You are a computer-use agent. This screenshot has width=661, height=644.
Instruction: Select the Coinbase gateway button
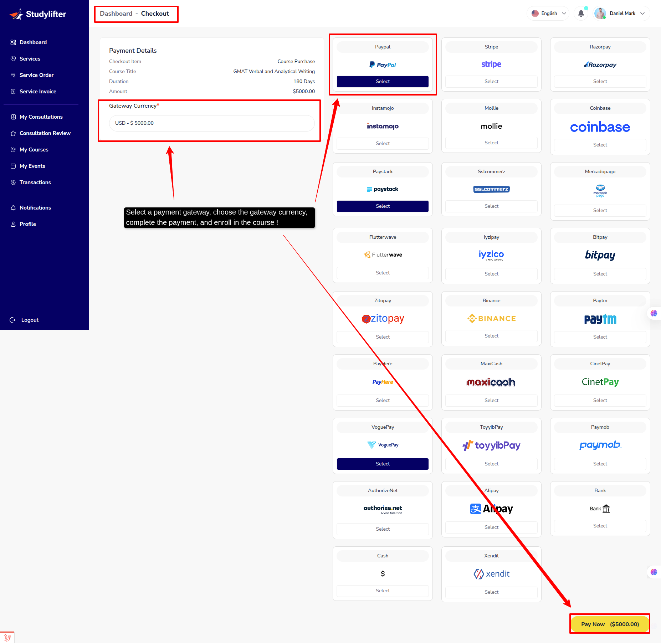coord(600,145)
